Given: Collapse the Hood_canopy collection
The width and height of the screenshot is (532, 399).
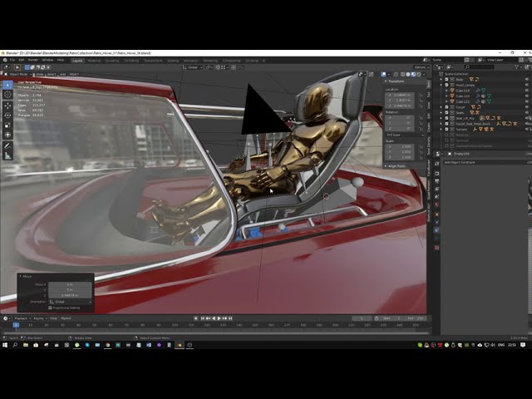Looking at the screenshot, I should (x=441, y=85).
